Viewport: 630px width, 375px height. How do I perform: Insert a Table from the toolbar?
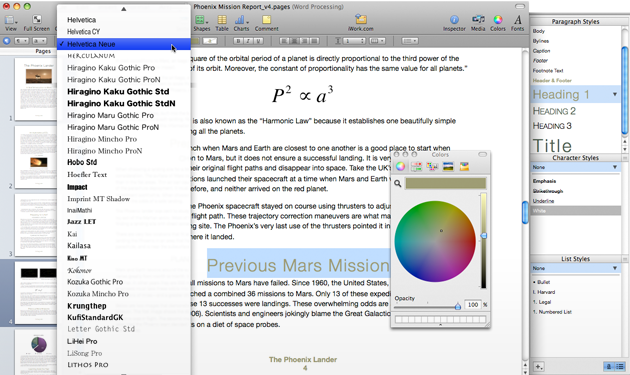pyautogui.click(x=222, y=23)
